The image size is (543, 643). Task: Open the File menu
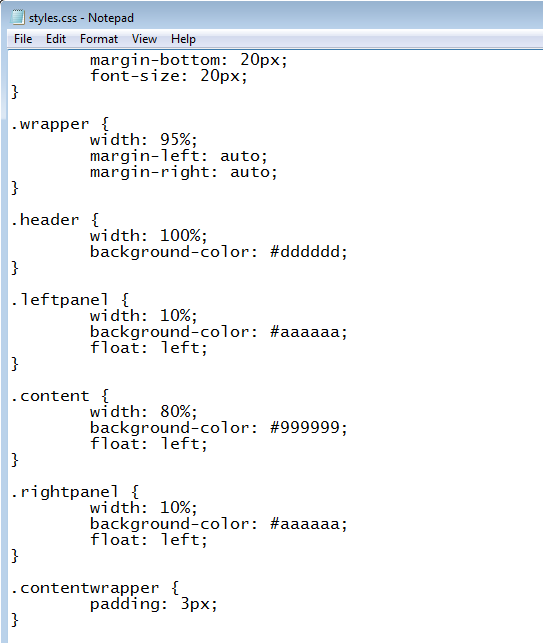pyautogui.click(x=23, y=39)
